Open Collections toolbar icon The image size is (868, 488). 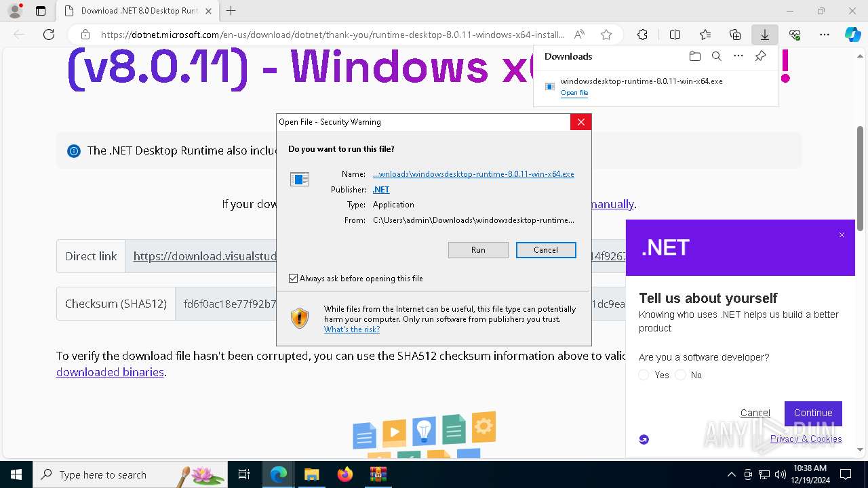click(735, 35)
